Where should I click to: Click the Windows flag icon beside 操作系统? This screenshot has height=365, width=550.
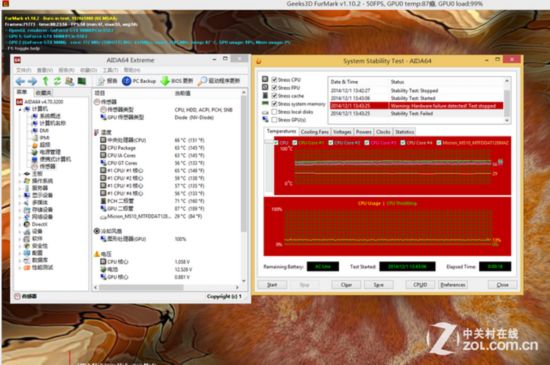[27, 181]
